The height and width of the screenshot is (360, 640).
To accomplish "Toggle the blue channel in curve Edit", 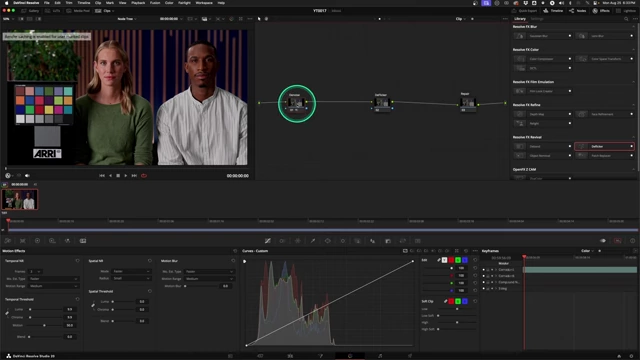I will point(465,260).
